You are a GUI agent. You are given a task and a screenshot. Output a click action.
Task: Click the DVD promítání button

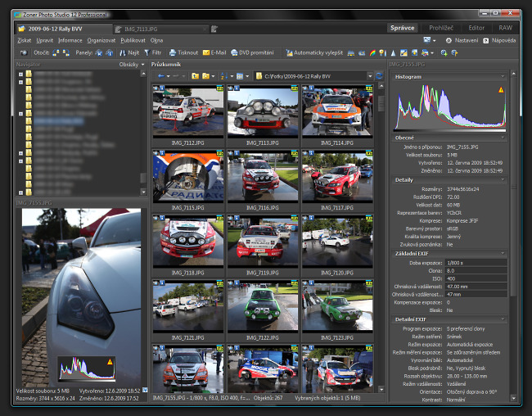252,52
